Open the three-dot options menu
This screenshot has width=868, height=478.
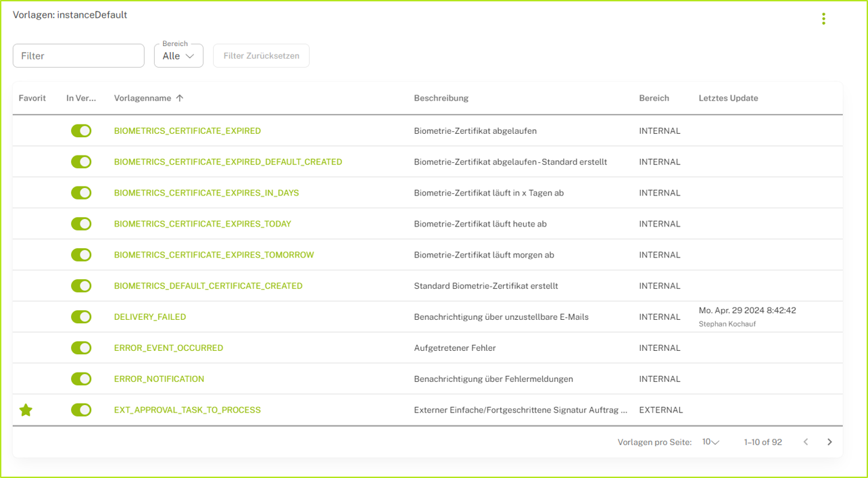coord(823,18)
